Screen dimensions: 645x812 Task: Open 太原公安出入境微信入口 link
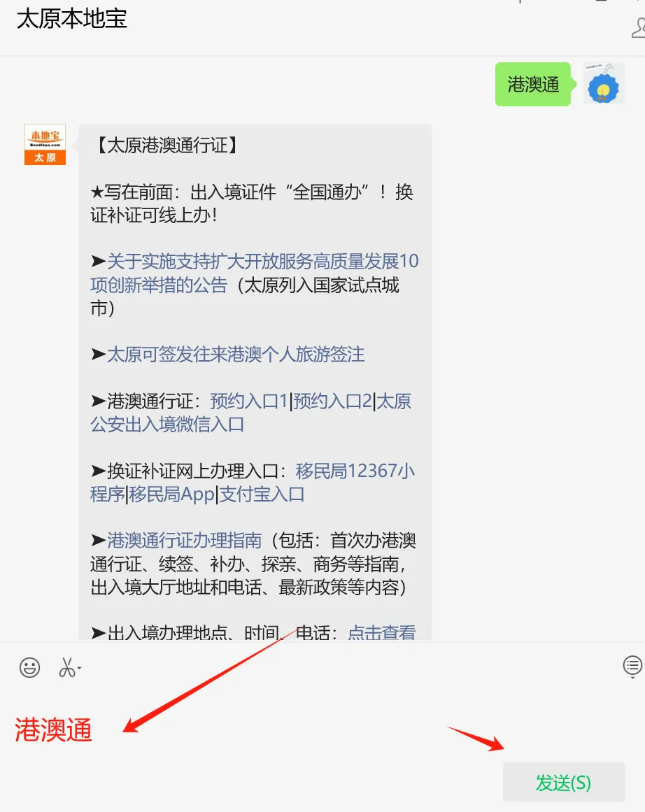(250, 413)
